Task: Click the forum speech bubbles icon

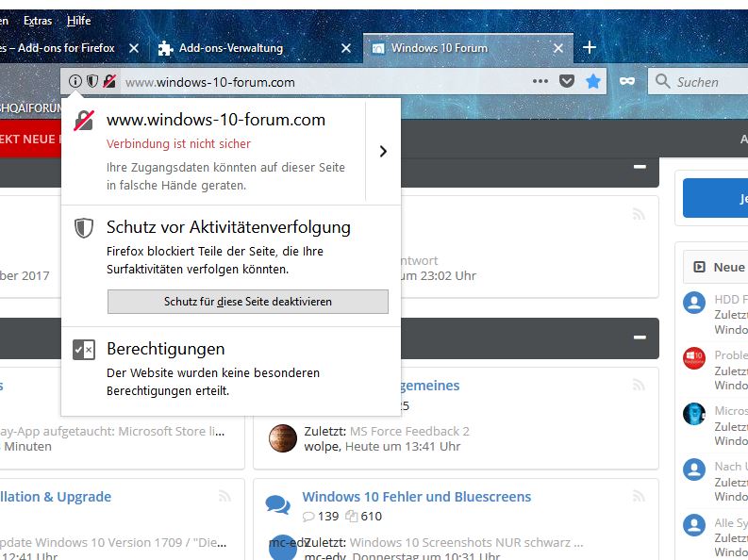Action: pos(277,505)
